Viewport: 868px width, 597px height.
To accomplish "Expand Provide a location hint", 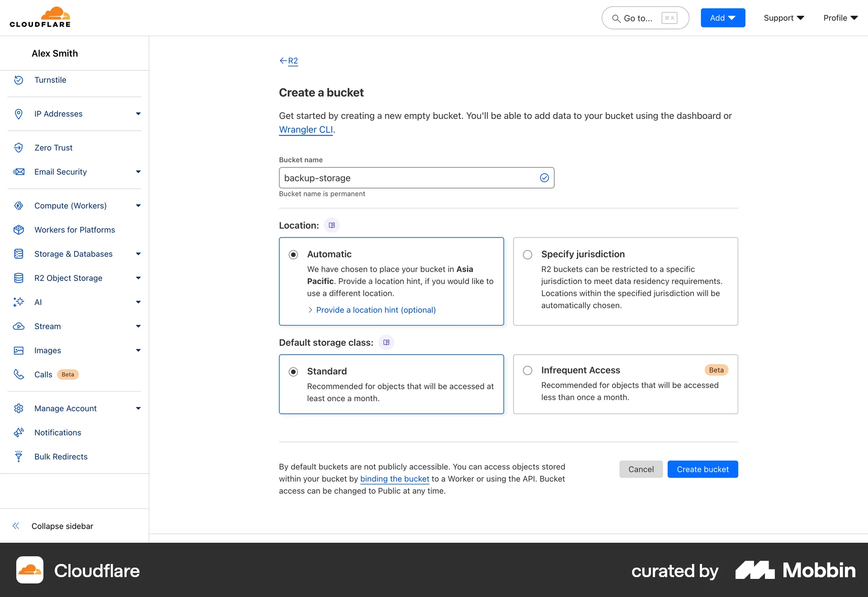I will point(375,310).
